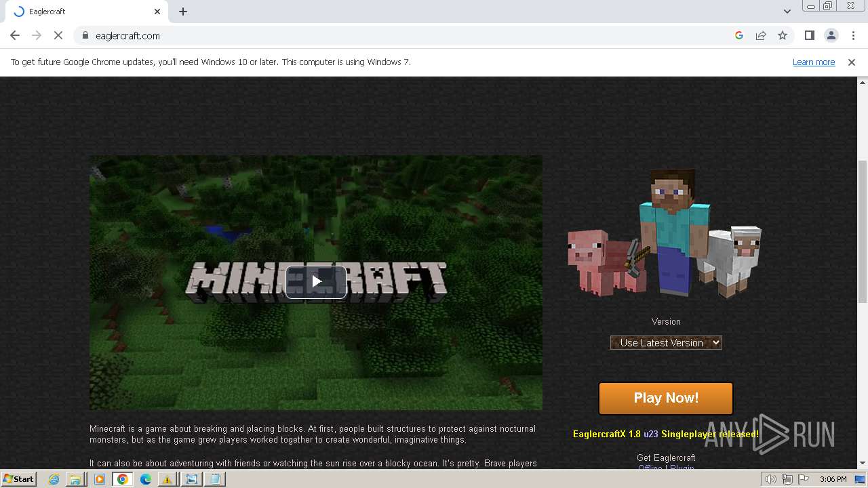The height and width of the screenshot is (488, 868).
Task: Open the Chrome three-dot menu
Action: pyautogui.click(x=853, y=35)
